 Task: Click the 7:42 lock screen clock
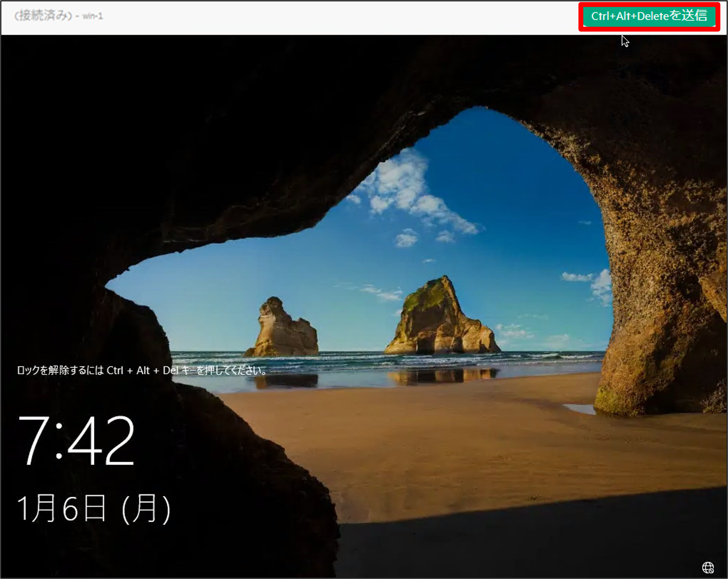(x=76, y=440)
